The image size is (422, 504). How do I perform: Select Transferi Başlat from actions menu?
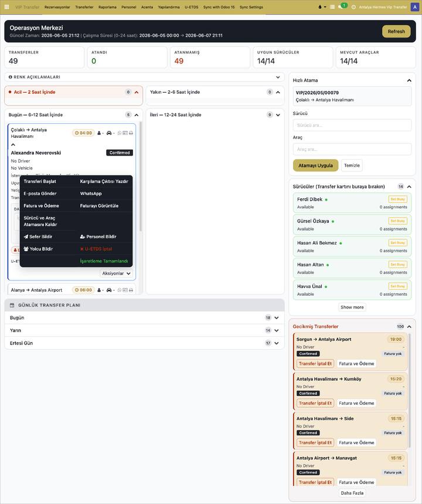pos(40,181)
